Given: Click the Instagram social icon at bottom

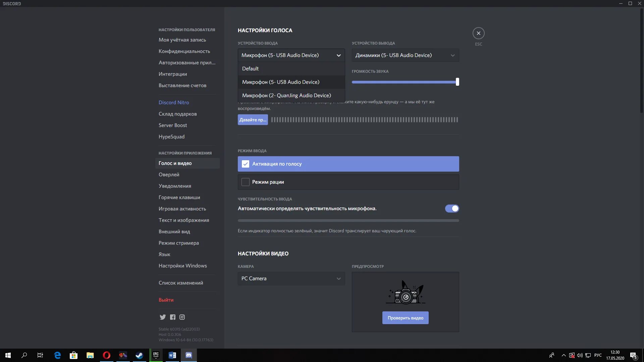Looking at the screenshot, I should pos(182,317).
